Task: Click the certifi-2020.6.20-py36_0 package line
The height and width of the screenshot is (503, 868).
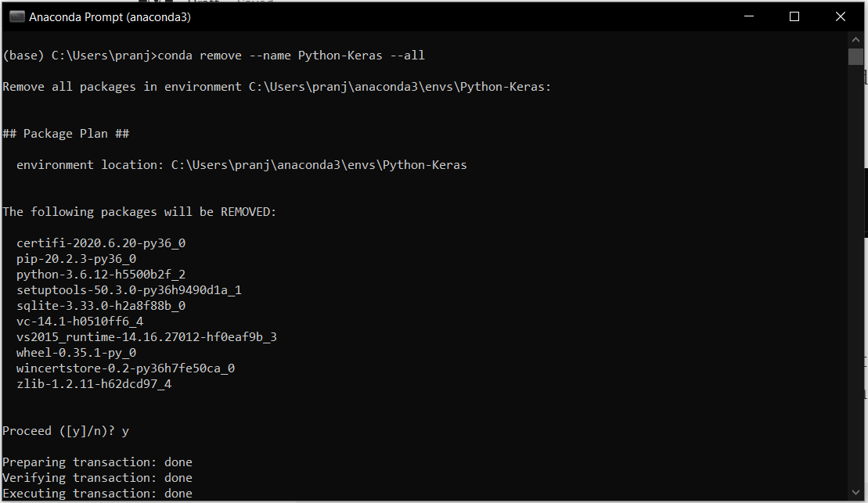Action: click(101, 243)
